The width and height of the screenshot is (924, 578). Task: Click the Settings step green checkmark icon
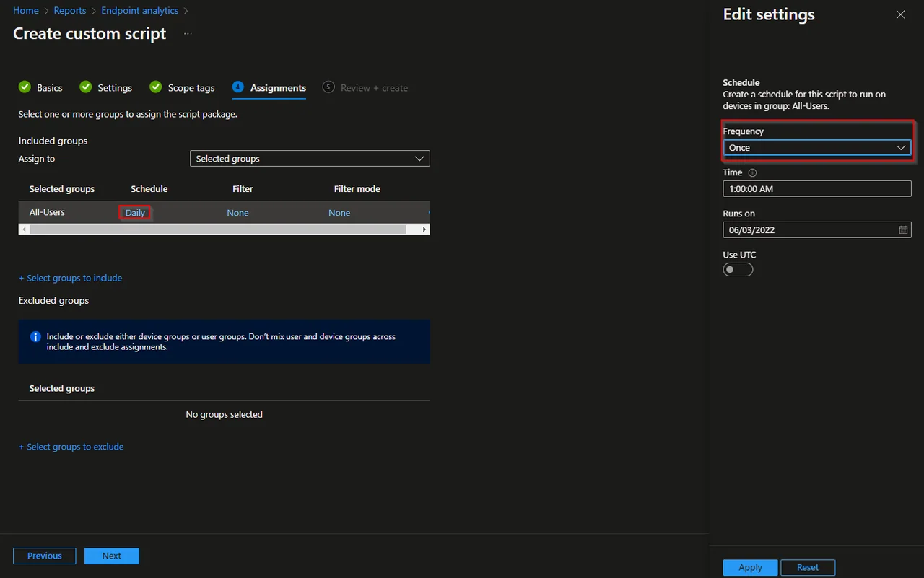(x=86, y=87)
